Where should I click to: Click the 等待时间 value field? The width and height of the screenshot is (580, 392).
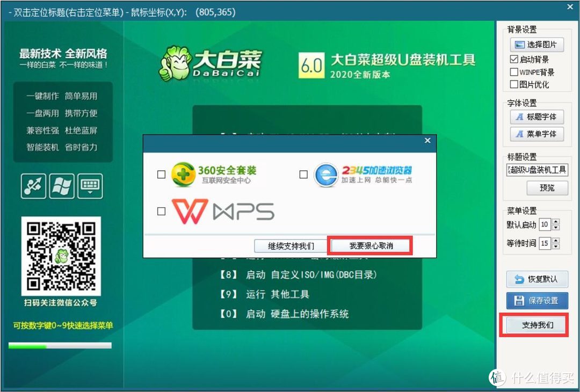click(x=545, y=243)
